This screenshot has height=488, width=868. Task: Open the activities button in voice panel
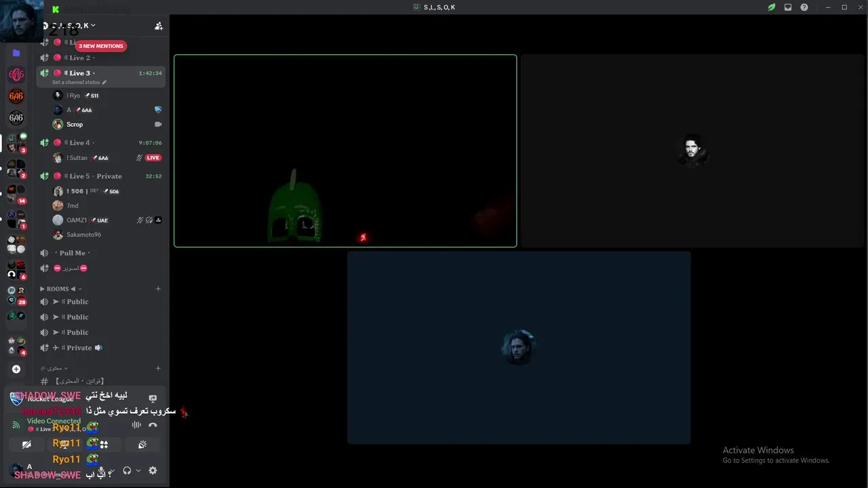click(x=104, y=445)
